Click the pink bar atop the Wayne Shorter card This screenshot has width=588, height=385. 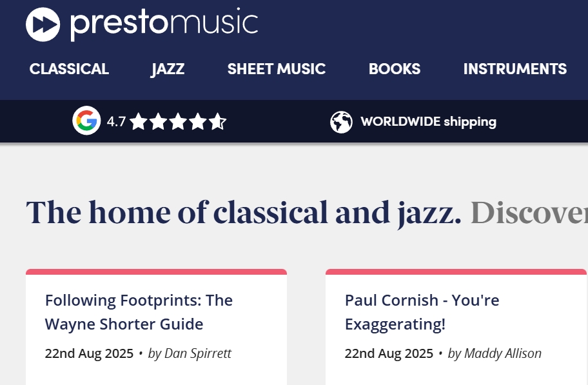click(156, 271)
